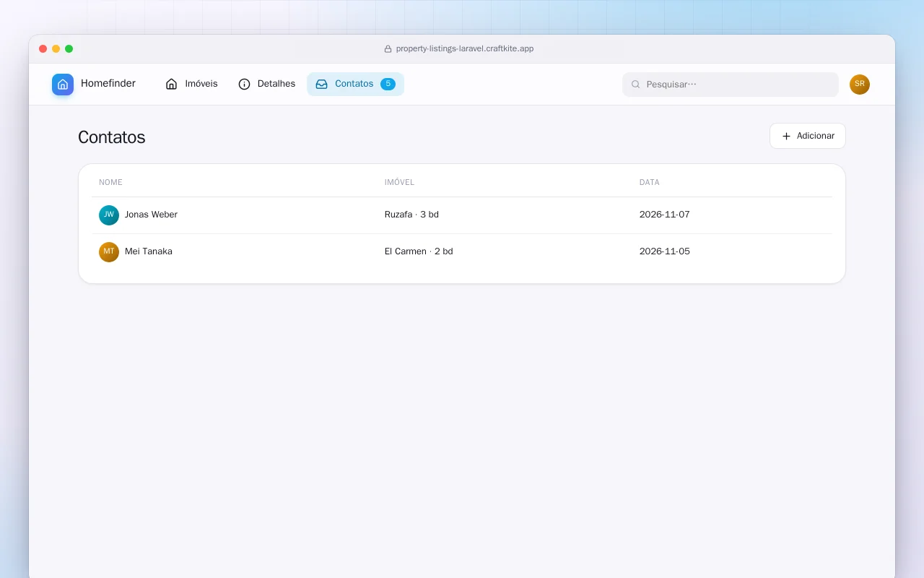
Task: Click the Ruzafa · 3 bd property cell
Action: point(411,215)
